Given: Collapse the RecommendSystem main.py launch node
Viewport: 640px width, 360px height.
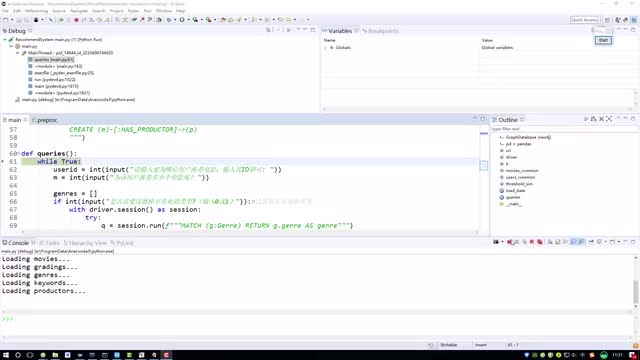Looking at the screenshot, I should (5, 40).
